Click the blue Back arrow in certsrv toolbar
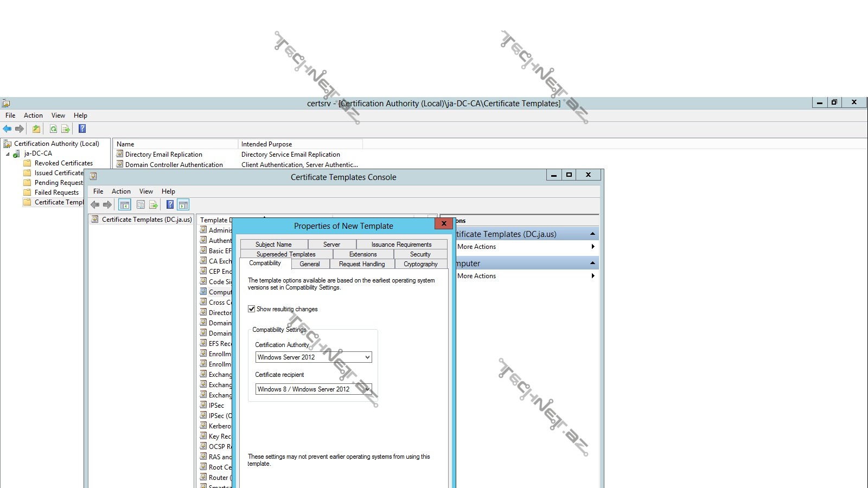Screen dimensions: 868x488 pyautogui.click(x=7, y=129)
